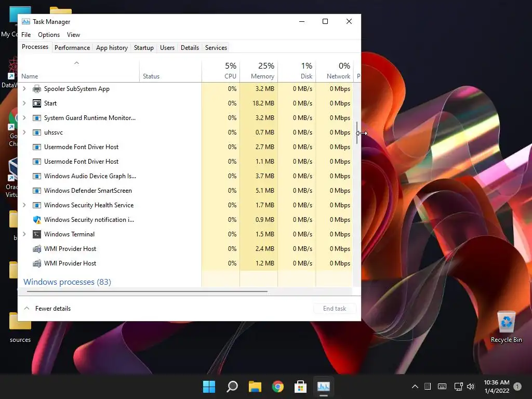Select Usermode Font Driver Host 1.1 MB row

pyautogui.click(x=185, y=162)
